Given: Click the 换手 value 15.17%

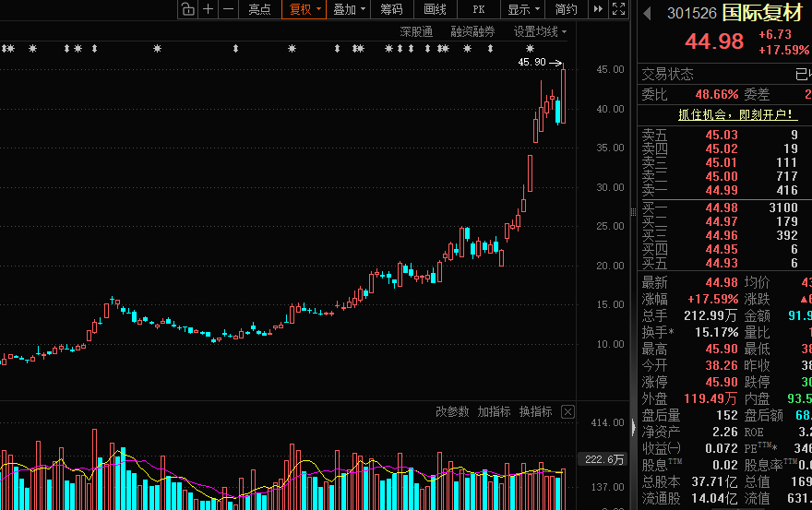Looking at the screenshot, I should [717, 332].
